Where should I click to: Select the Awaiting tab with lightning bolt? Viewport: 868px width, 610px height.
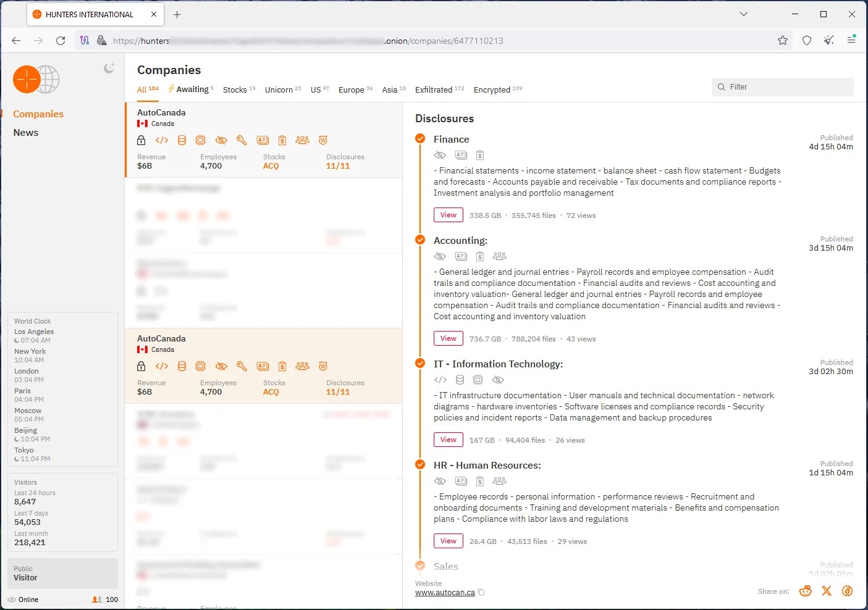tap(192, 90)
